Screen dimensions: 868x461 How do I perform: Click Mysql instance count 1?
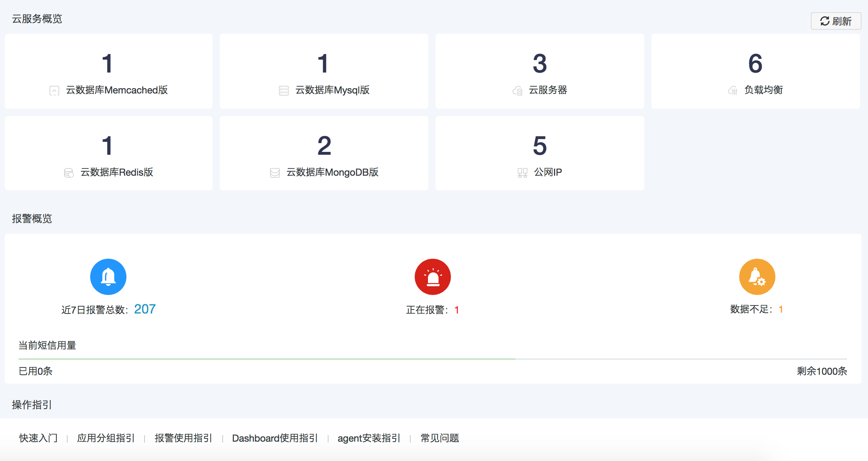(323, 64)
